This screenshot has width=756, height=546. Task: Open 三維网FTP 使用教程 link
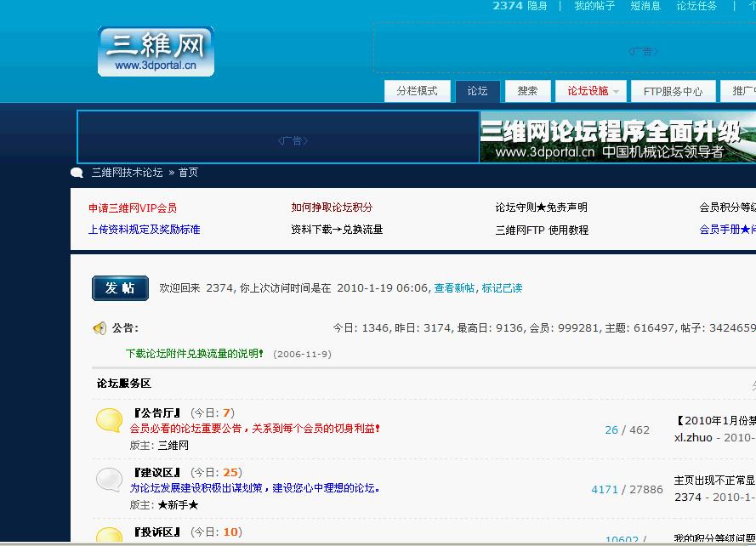542,230
